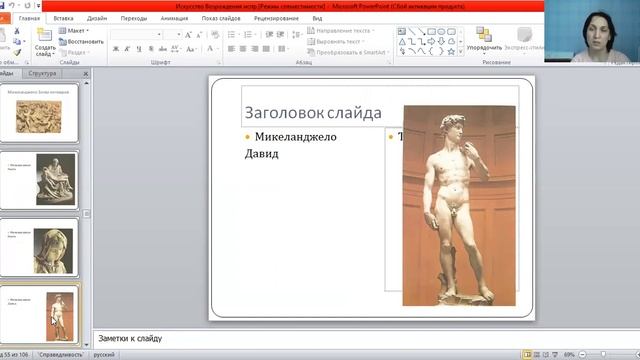640x360 pixels.
Task: Click the русский language indicator
Action: tap(104, 355)
